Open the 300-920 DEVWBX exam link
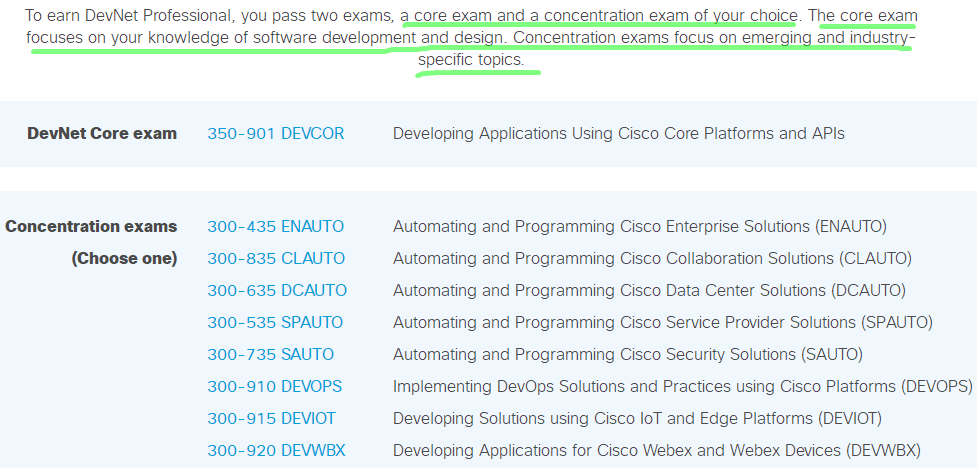This screenshot has width=977, height=468. pos(276,450)
